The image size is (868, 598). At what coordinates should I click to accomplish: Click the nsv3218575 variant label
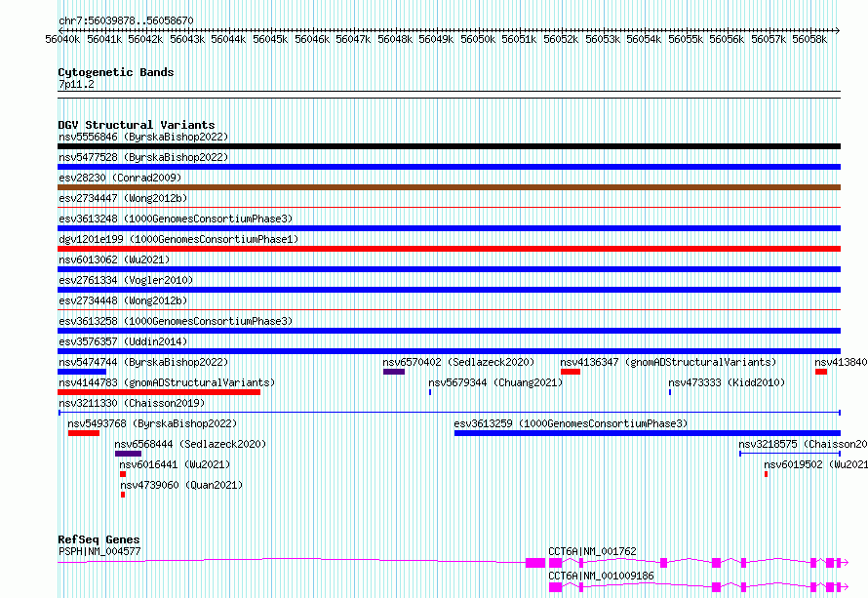pos(803,444)
